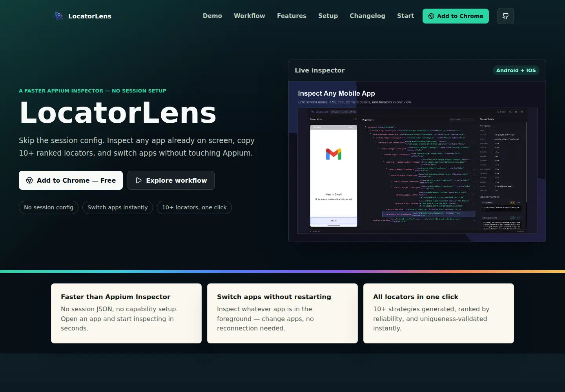Image resolution: width=565 pixels, height=392 pixels.
Task: Click 'All locators in one click' card heading
Action: tap(416, 297)
